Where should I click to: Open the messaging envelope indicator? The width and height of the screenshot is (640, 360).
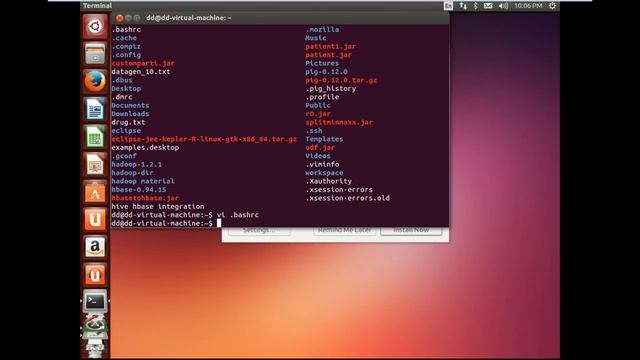pyautogui.click(x=488, y=6)
